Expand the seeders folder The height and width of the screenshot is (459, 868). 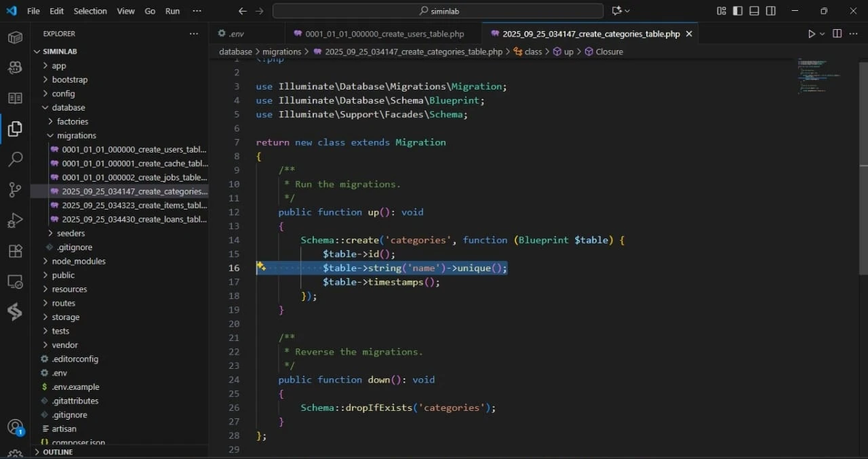[x=71, y=233]
